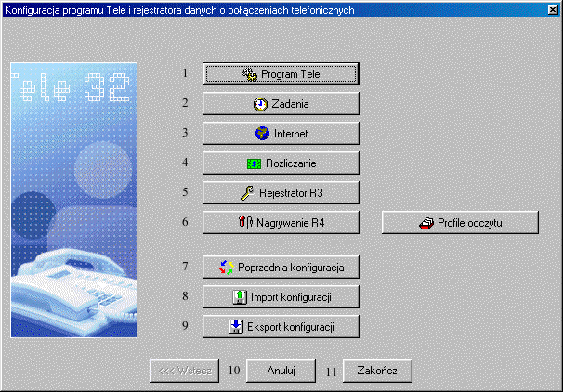The image size is (563, 392).
Task: Click the greyed-out Wstecz back button
Action: tap(184, 371)
